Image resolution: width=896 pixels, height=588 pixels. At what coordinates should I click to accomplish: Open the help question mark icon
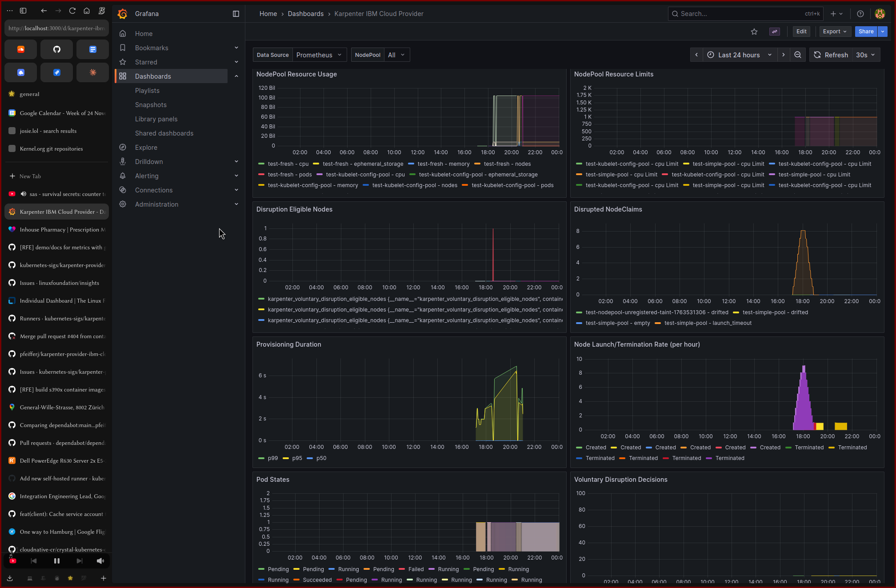point(860,14)
